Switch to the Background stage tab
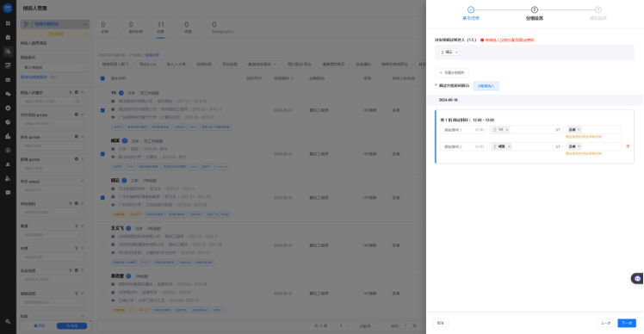Screen dimensions: 644x334 224,28
